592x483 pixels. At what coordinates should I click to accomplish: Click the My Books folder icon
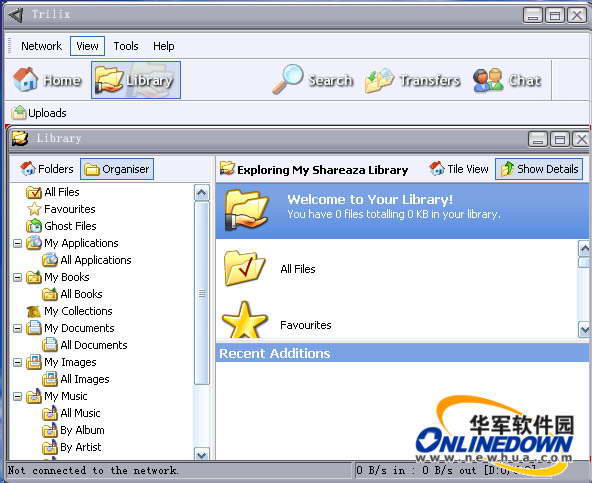[34, 277]
